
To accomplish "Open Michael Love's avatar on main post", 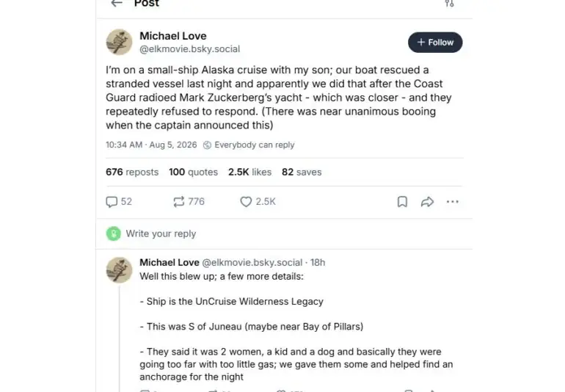I will click(x=119, y=42).
